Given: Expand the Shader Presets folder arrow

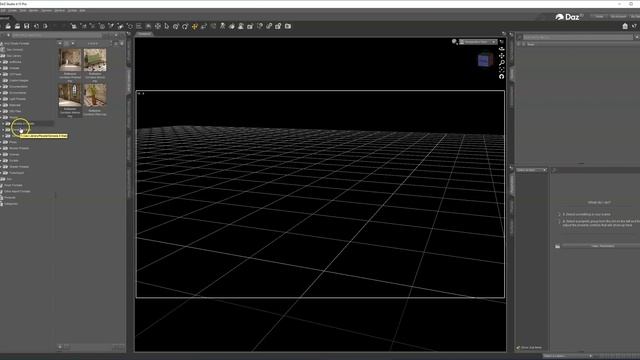Looking at the screenshot, I should pos(1,167).
